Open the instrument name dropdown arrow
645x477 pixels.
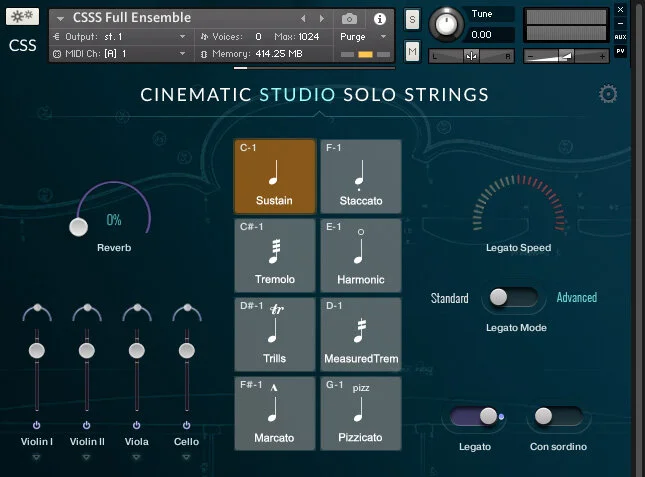tap(60, 19)
